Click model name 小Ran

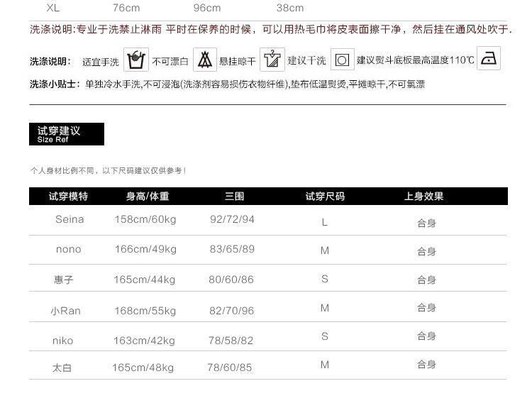pos(65,311)
